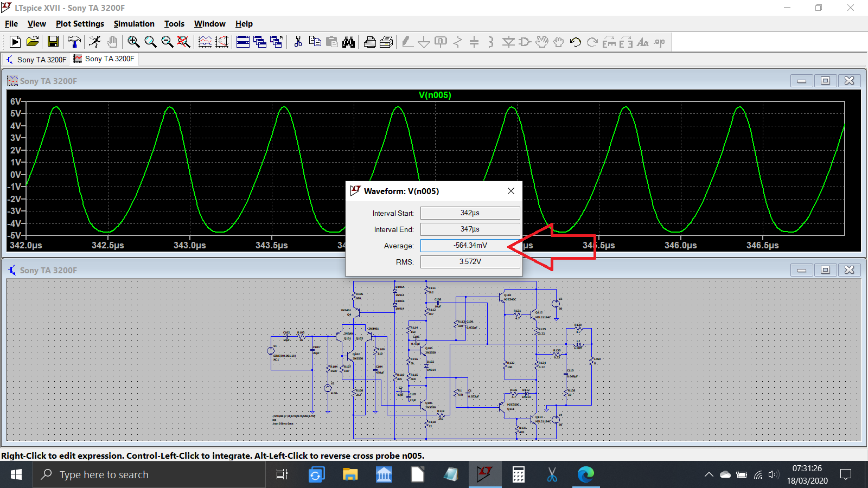Click the Zoom Out magnifier icon
This screenshot has width=868, height=488.
click(167, 42)
